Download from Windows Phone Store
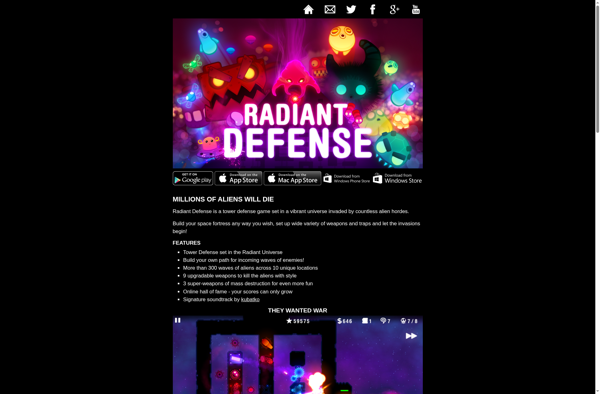The width and height of the screenshot is (600, 394). tap(347, 179)
